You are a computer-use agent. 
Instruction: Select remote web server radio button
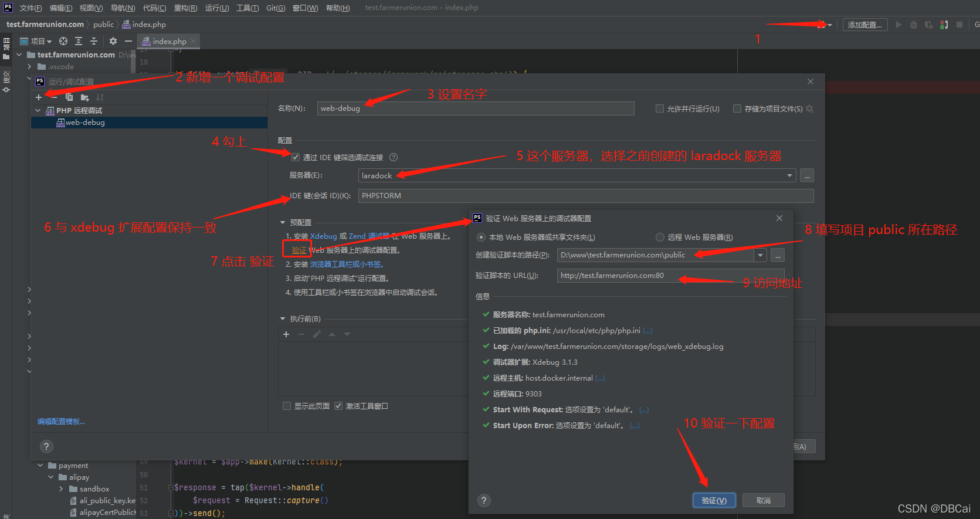tap(660, 237)
